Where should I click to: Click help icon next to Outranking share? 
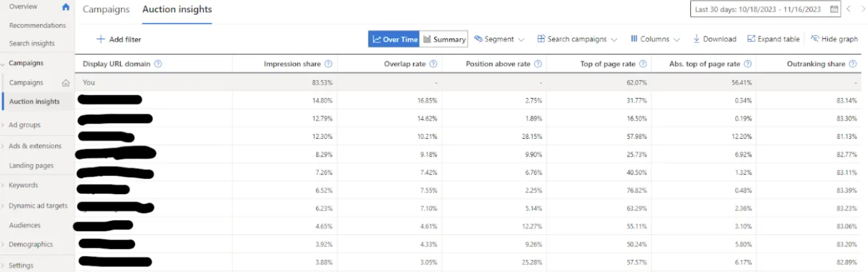pyautogui.click(x=853, y=64)
